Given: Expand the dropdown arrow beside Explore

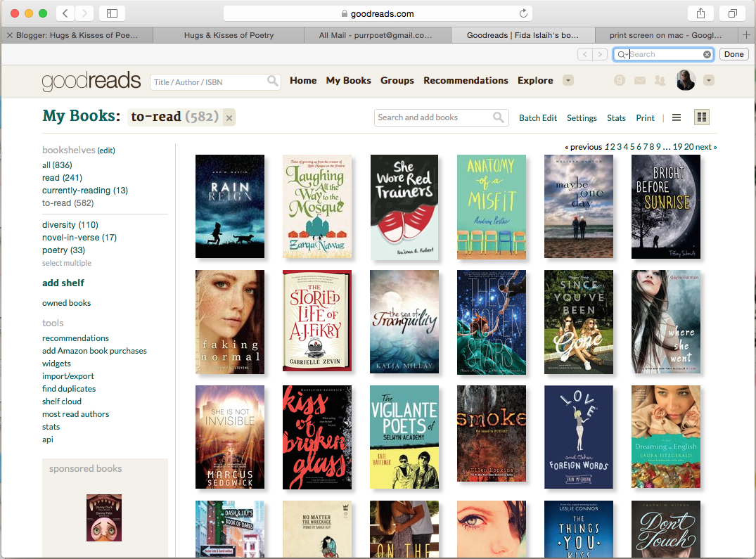Looking at the screenshot, I should pyautogui.click(x=568, y=80).
